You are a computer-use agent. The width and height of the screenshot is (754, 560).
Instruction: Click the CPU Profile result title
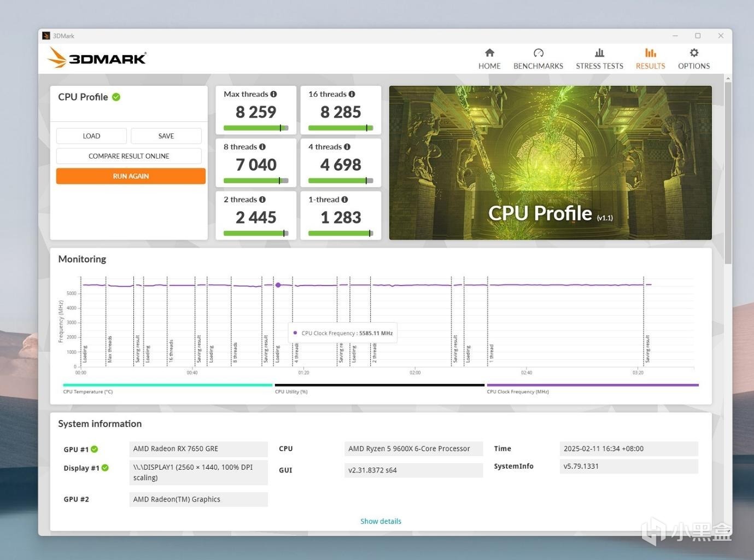[83, 97]
